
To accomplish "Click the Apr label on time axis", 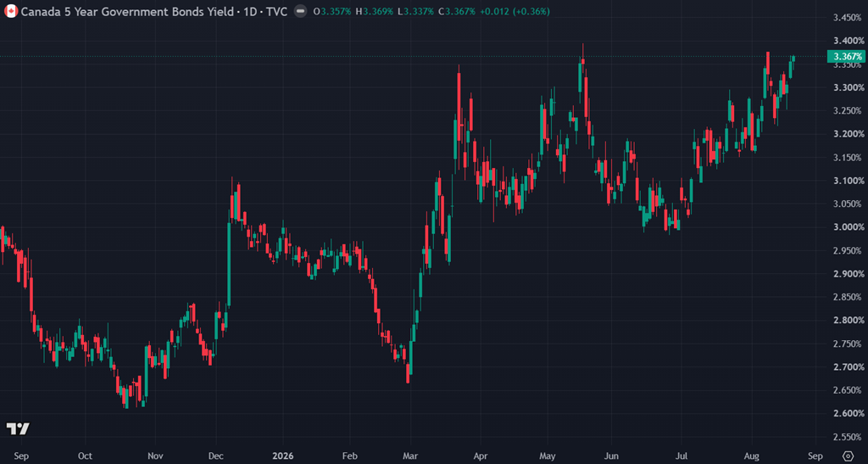I will [x=481, y=456].
